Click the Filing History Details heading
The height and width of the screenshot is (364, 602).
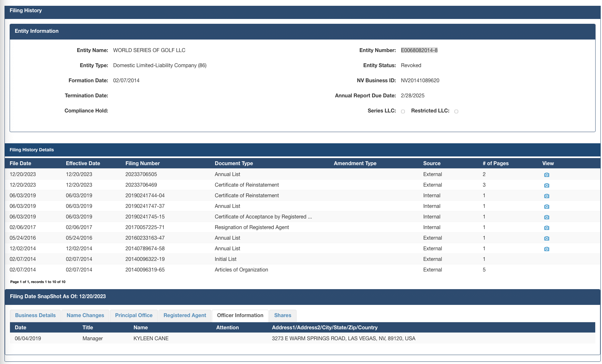[x=32, y=150]
